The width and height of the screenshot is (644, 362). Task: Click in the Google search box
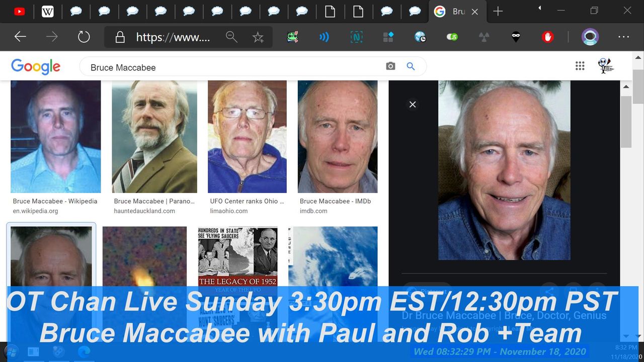tap(231, 67)
